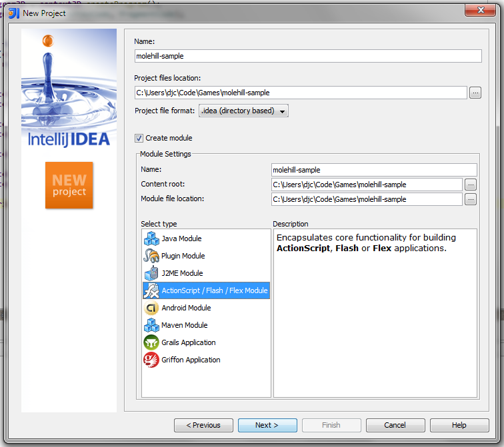
Task: Open the Project file format dropdown
Action: [x=243, y=111]
